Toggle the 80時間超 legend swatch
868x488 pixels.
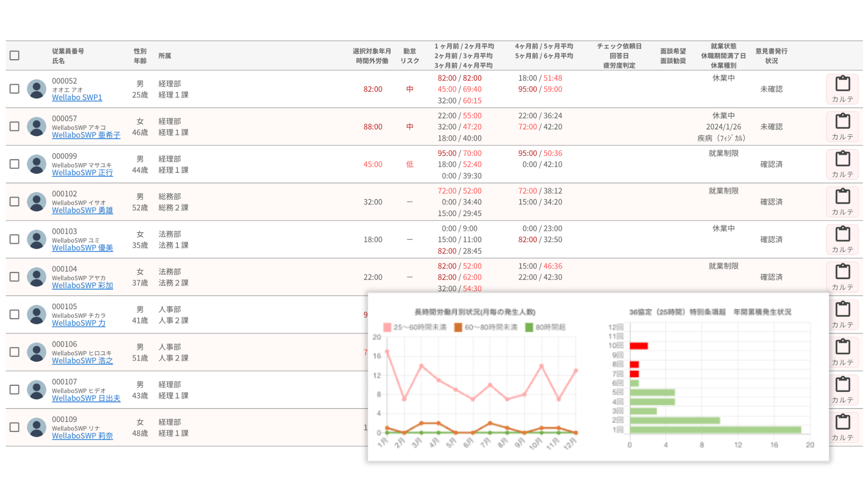coord(529,327)
